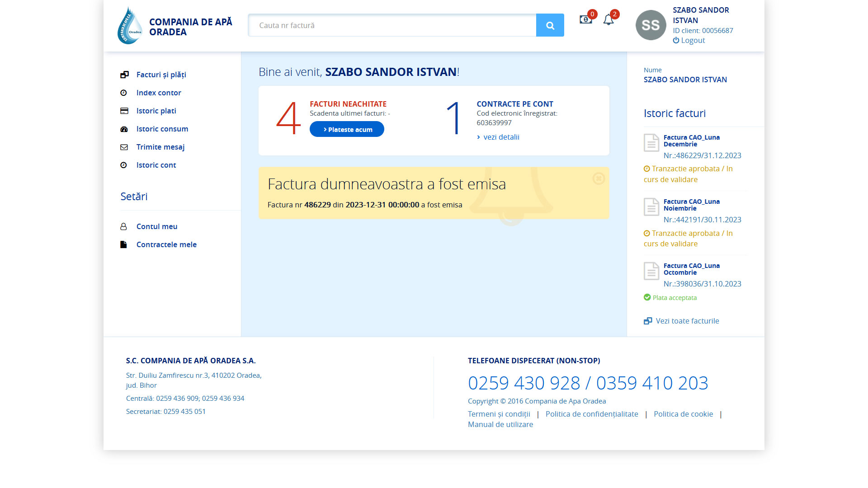Viewport: 868px width, 488px height.
Task: Dismiss the yellow invoice notification
Action: coord(599,178)
